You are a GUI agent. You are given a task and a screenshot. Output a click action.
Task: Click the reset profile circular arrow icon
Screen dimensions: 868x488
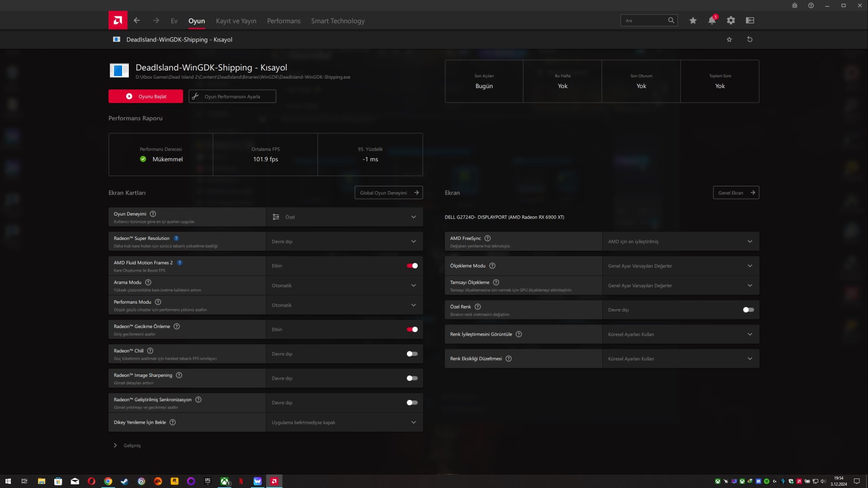(750, 39)
